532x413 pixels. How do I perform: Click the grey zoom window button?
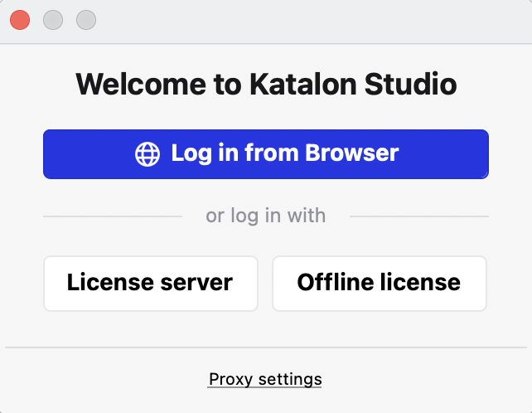tap(86, 19)
